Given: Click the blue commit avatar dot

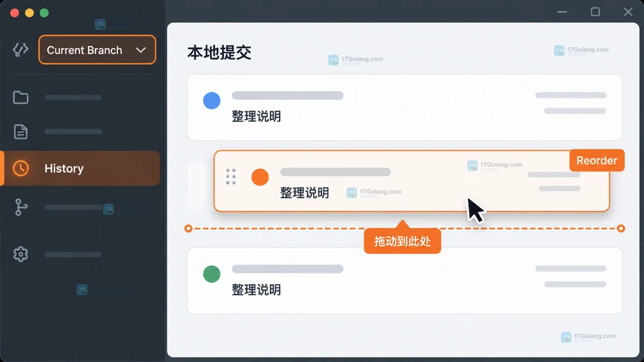Looking at the screenshot, I should 211,101.
